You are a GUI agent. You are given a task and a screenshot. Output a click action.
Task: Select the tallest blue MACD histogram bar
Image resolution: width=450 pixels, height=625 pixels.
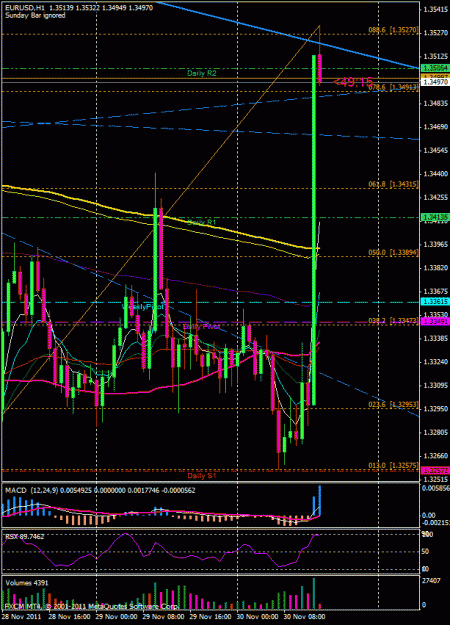point(319,501)
